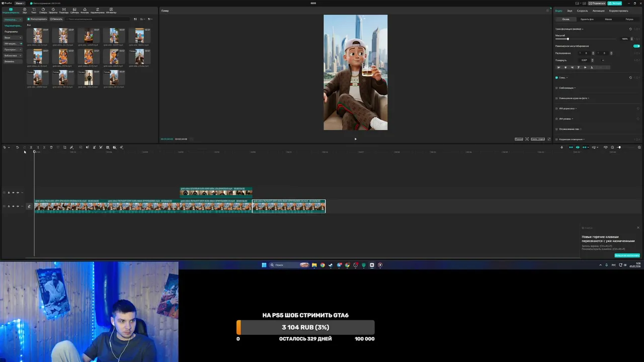Switch media grid view layout
This screenshot has height=362, width=644.
pyautogui.click(x=135, y=19)
